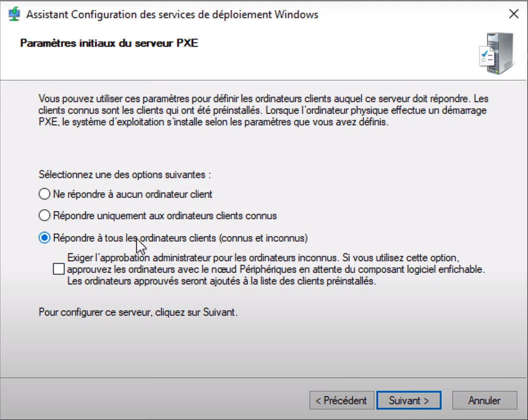Click the Windows Deployment Services title bar icon

click(14, 14)
